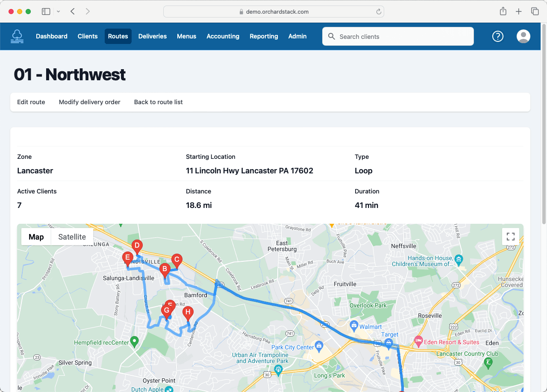Click map marker D
Screen dimensions: 547x392
tap(137, 246)
